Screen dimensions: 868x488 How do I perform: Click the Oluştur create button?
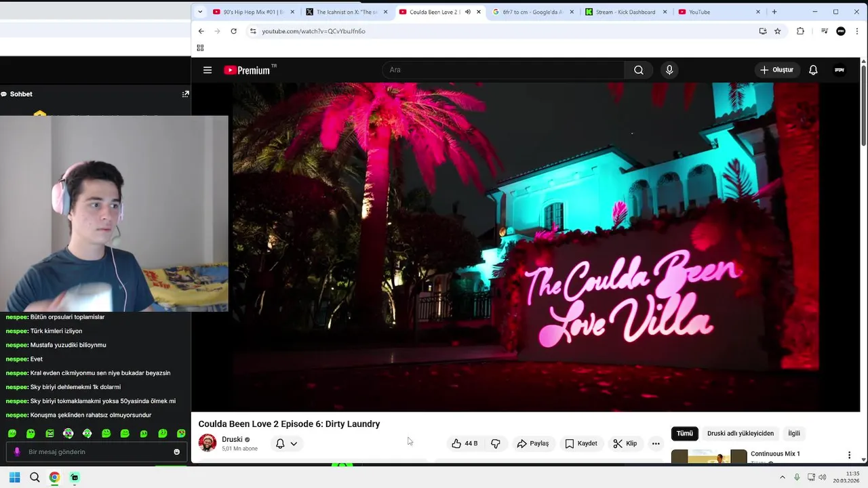[776, 70]
